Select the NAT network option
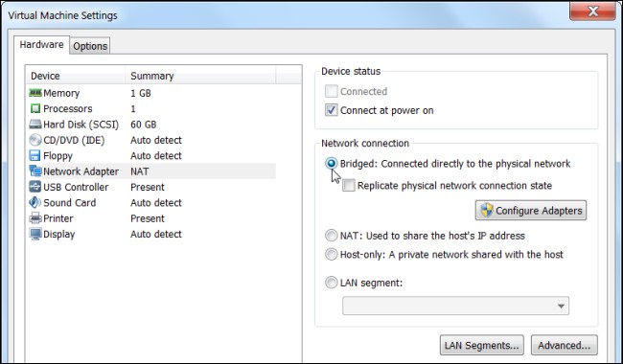Viewport: 623px width, 364px height. point(331,236)
